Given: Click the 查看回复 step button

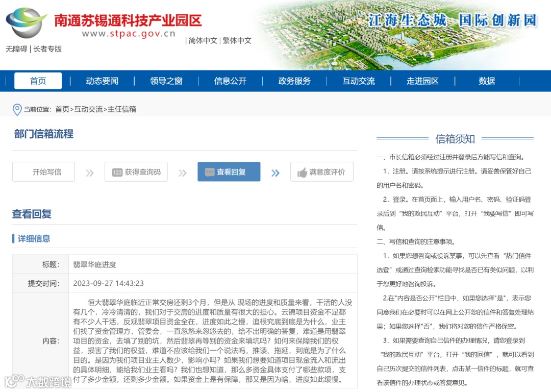Looking at the screenshot, I should coord(229,171).
